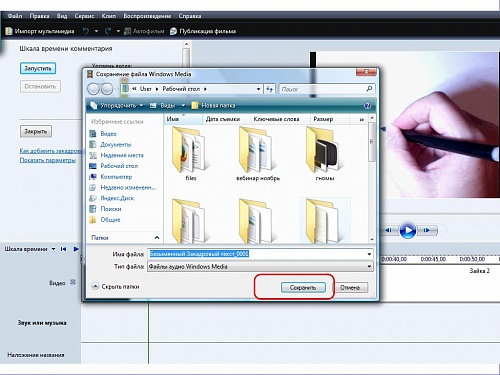This screenshot has height=375, width=500.
Task: Click the Undo arrow icon
Action: pos(86,31)
